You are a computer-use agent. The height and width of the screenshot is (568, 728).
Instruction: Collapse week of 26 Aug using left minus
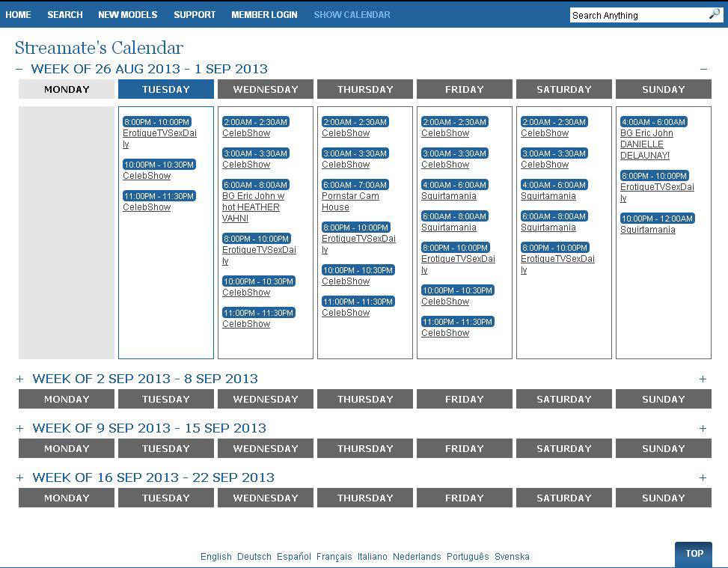point(19,69)
